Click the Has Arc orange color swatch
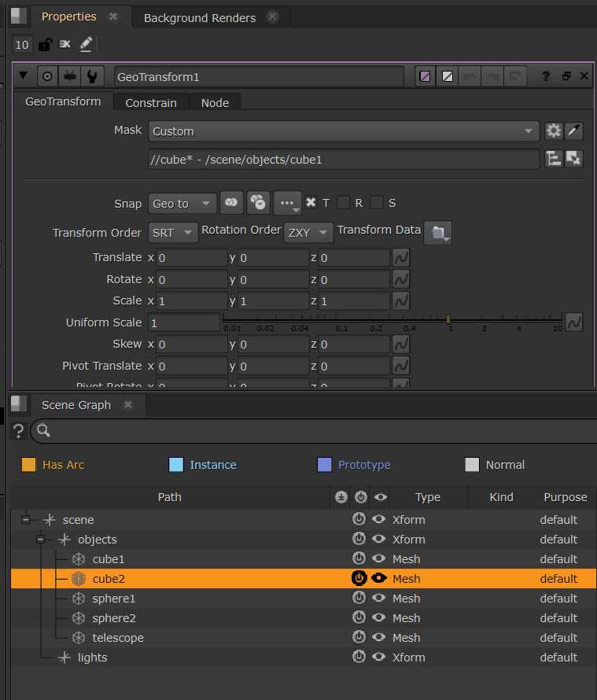 point(29,465)
